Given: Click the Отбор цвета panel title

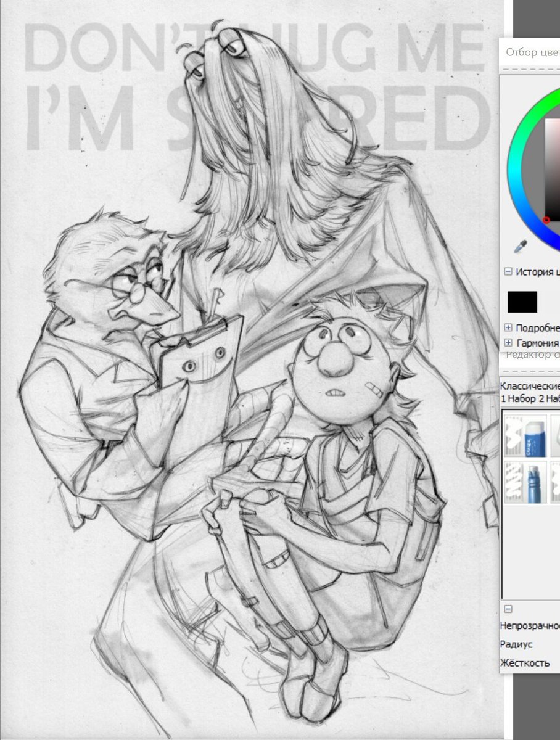Looking at the screenshot, I should click(x=533, y=52).
